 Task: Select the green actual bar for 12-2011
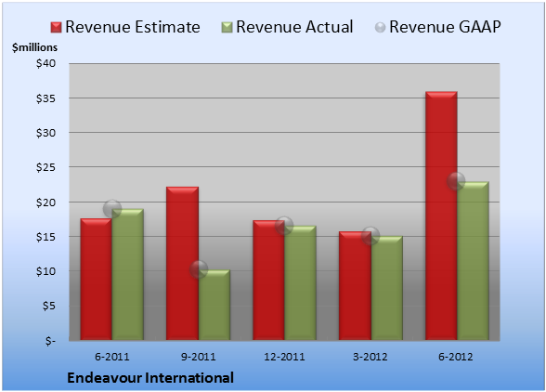point(300,283)
